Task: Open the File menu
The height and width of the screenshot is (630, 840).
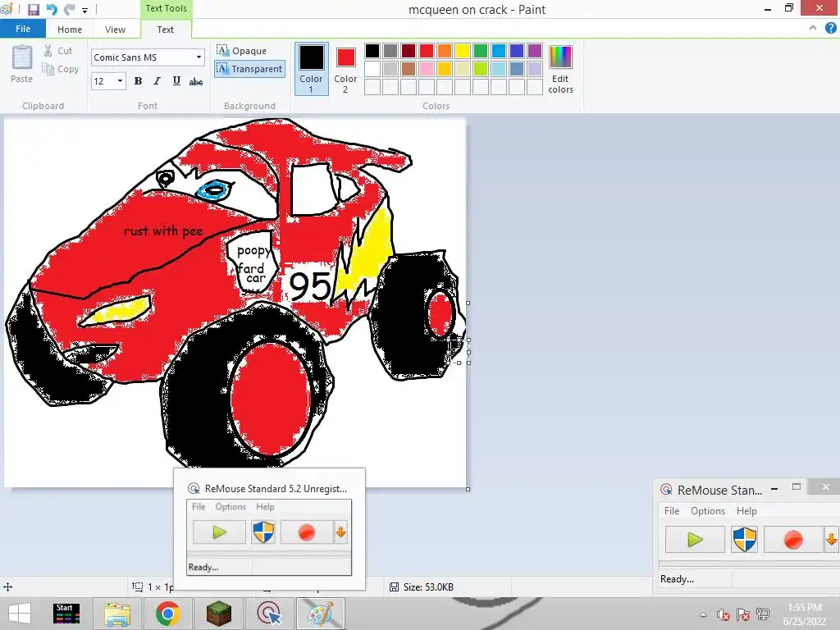Action: tap(22, 29)
